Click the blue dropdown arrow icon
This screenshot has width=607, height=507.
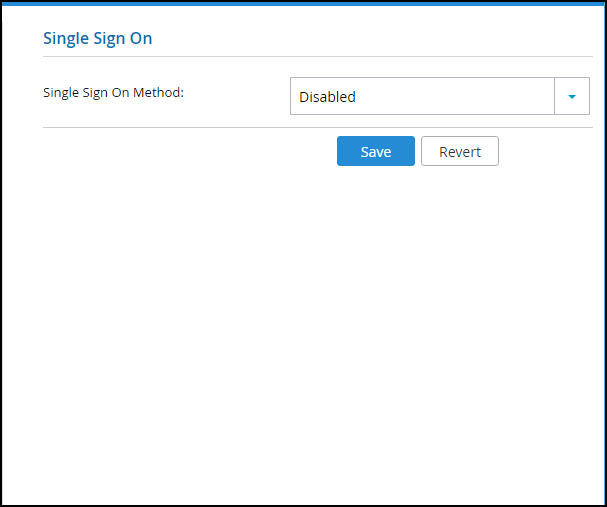572,97
